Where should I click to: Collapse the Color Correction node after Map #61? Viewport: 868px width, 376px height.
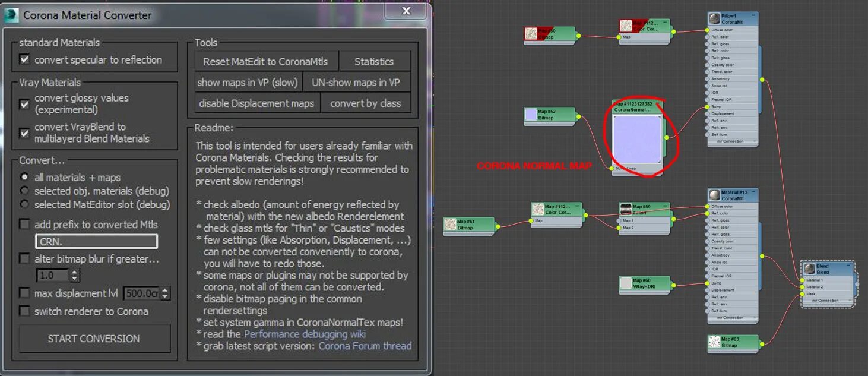pos(578,206)
